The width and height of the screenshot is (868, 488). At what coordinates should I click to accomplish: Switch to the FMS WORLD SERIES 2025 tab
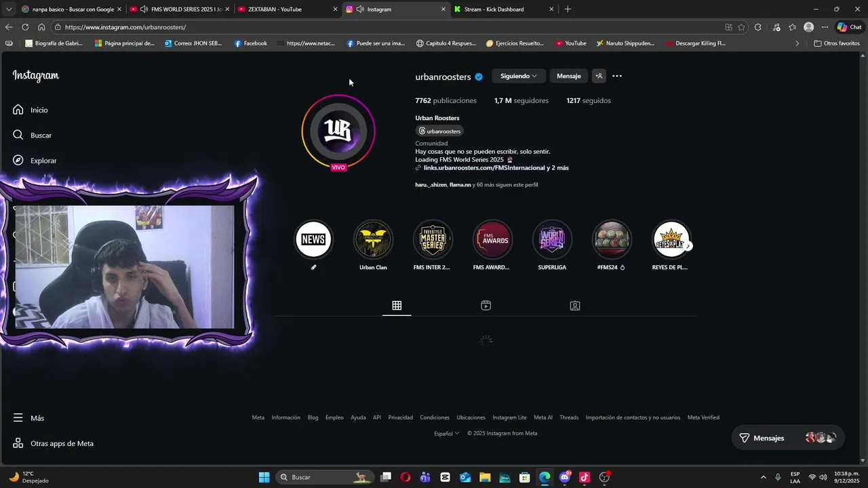180,9
